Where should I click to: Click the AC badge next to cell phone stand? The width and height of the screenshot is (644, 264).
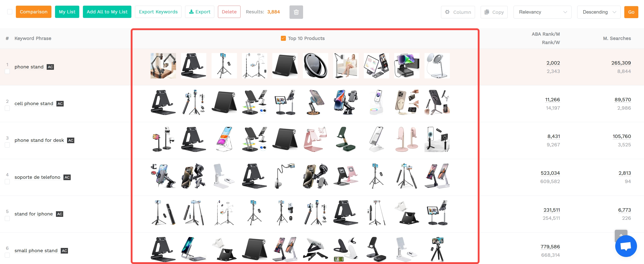(60, 104)
